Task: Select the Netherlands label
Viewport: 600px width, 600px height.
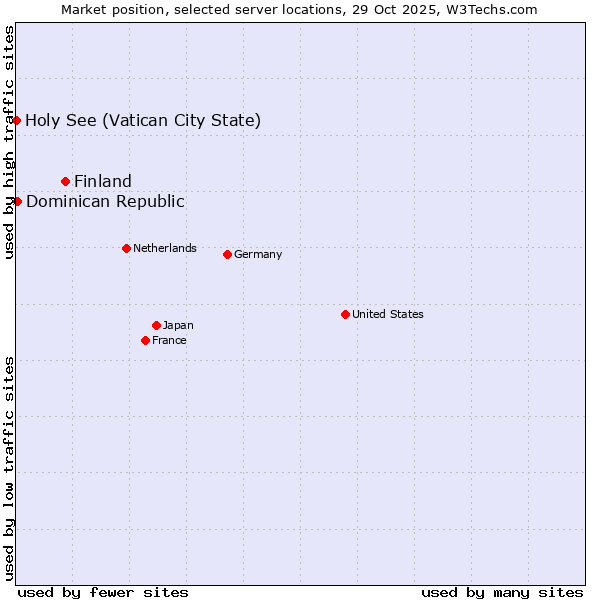Action: (165, 248)
